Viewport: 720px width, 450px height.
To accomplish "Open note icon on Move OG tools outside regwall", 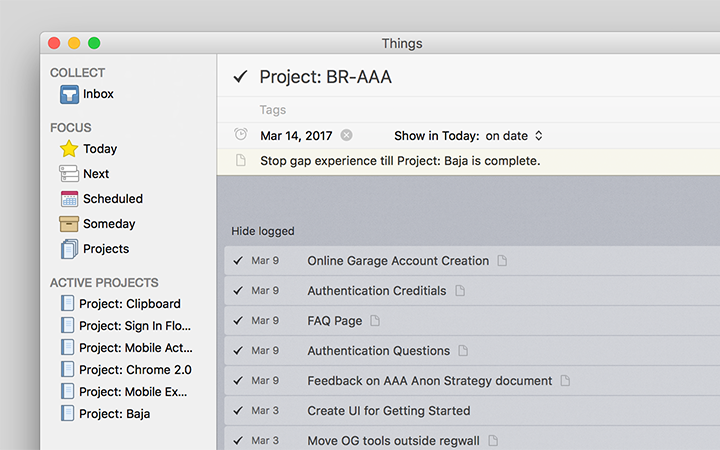I will coord(493,440).
